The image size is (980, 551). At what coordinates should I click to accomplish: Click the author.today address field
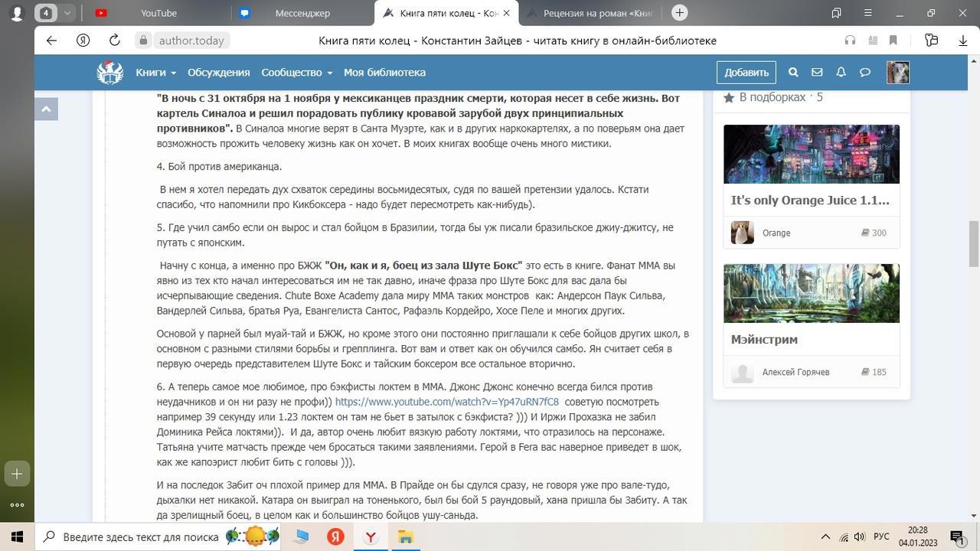pos(191,41)
